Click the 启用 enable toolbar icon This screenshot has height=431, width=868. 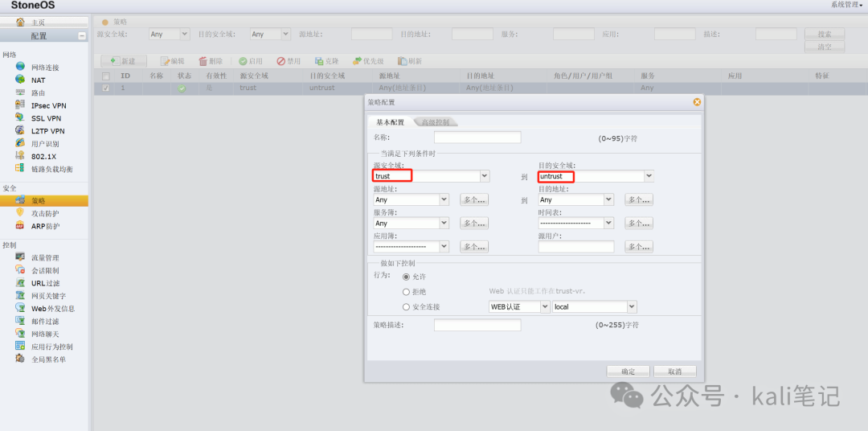pos(243,61)
